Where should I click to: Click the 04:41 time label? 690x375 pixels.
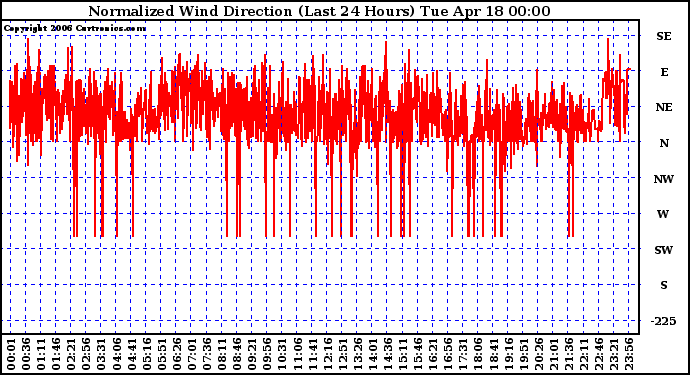(132, 354)
